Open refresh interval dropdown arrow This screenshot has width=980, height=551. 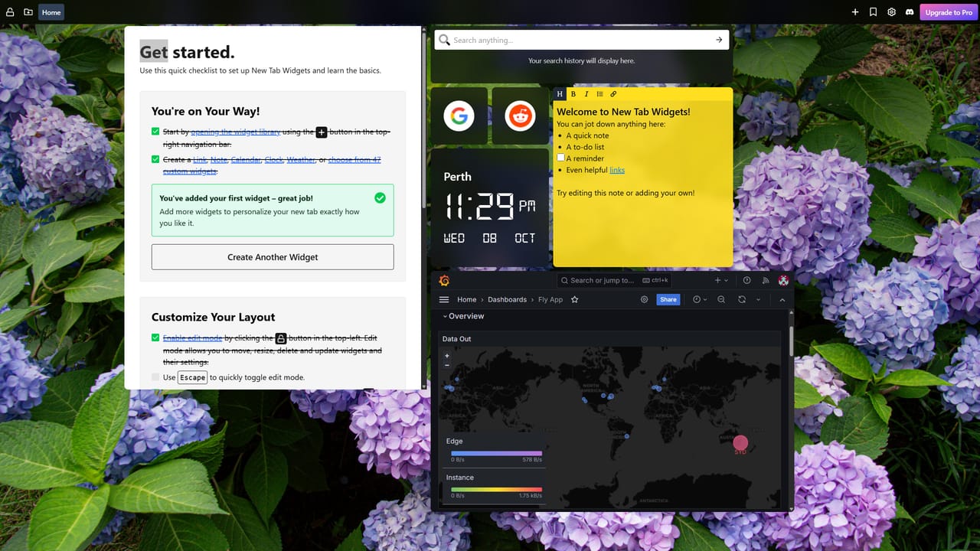click(x=758, y=300)
